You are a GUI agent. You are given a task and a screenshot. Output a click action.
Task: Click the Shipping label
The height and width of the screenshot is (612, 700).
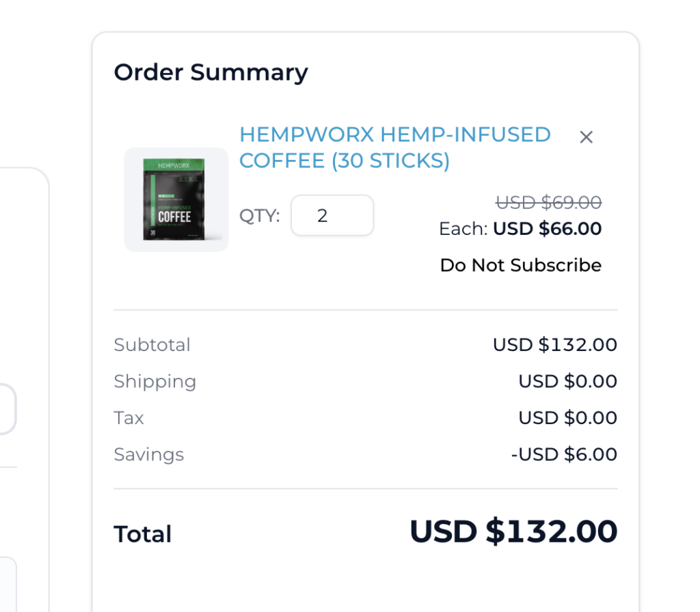155,382
